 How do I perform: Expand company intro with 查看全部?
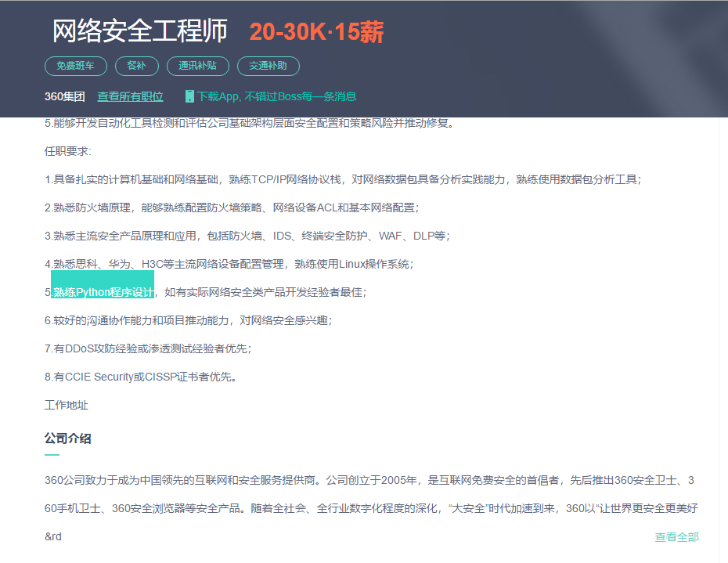point(676,536)
